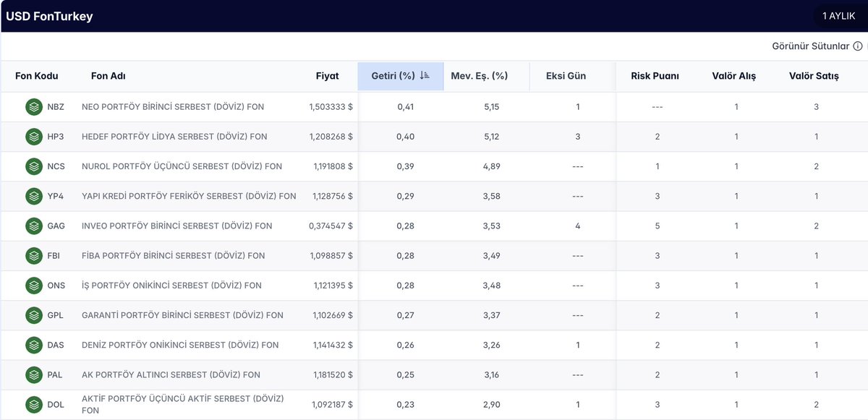
Task: Click the YP4 fund stack icon
Action: (34, 196)
